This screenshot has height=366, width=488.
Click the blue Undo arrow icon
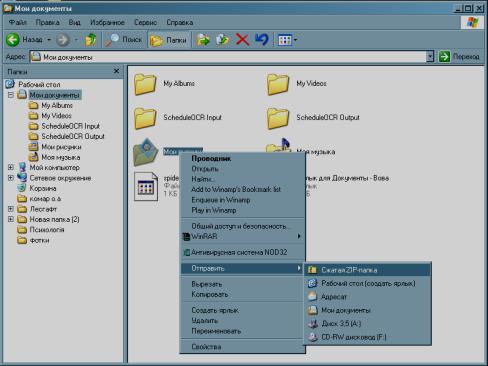pyautogui.click(x=262, y=40)
